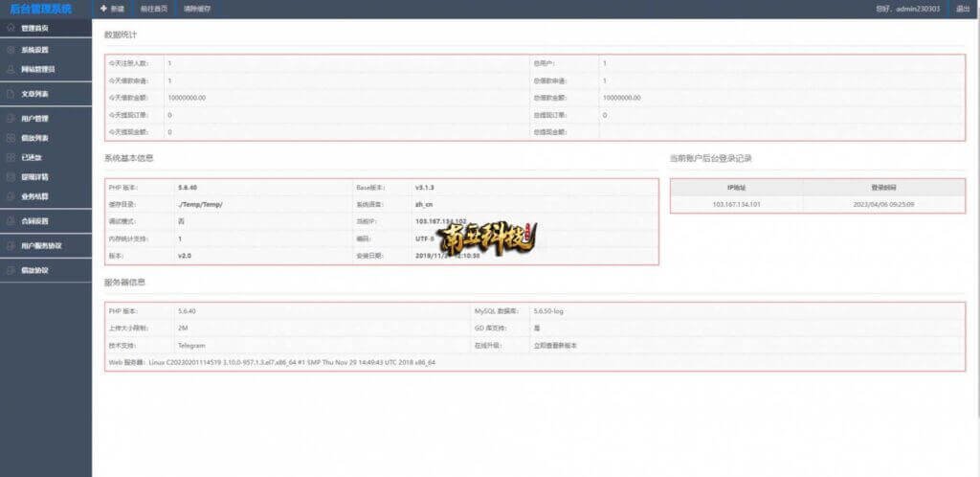Click the icon beside 用户管理
980x477 pixels.
(11, 119)
